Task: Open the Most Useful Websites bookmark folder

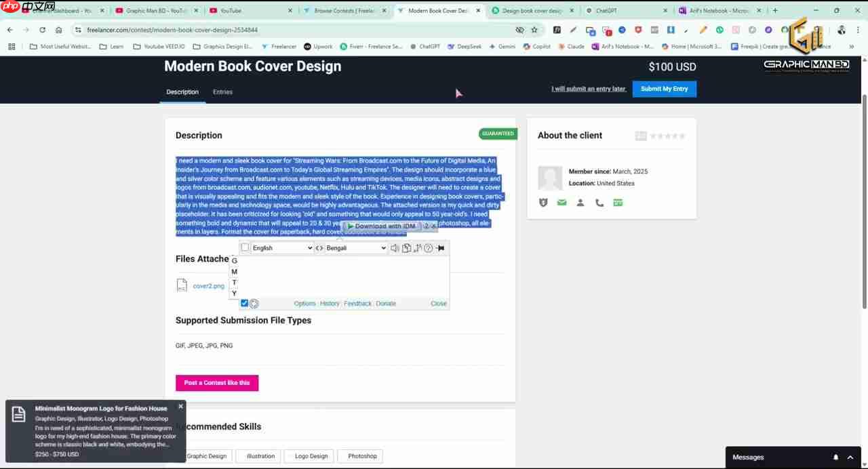Action: click(x=60, y=47)
